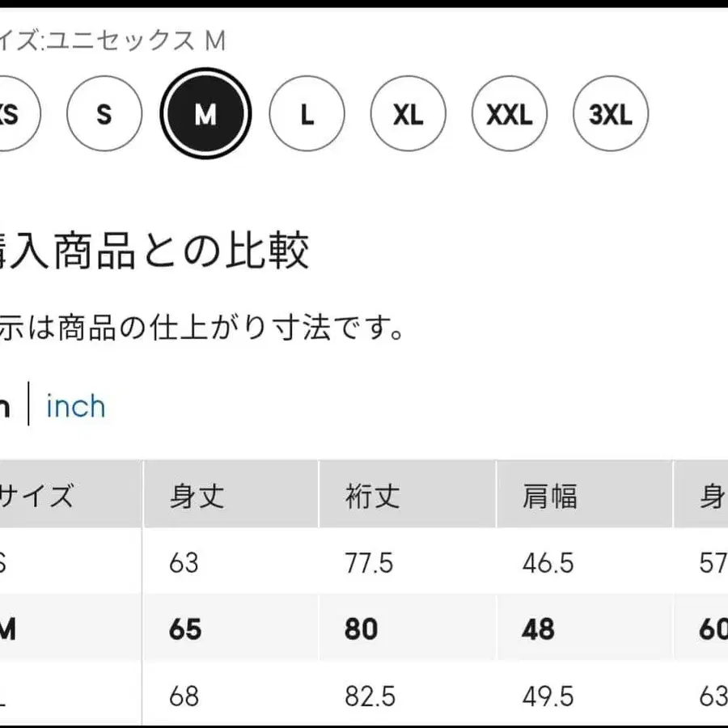Choose the XXL size circle

510,115
